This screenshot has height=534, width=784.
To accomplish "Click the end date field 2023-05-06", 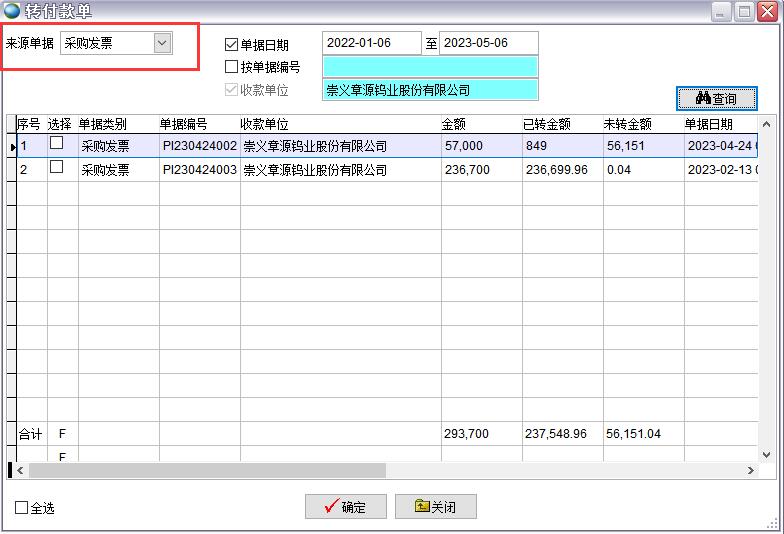I will (488, 43).
